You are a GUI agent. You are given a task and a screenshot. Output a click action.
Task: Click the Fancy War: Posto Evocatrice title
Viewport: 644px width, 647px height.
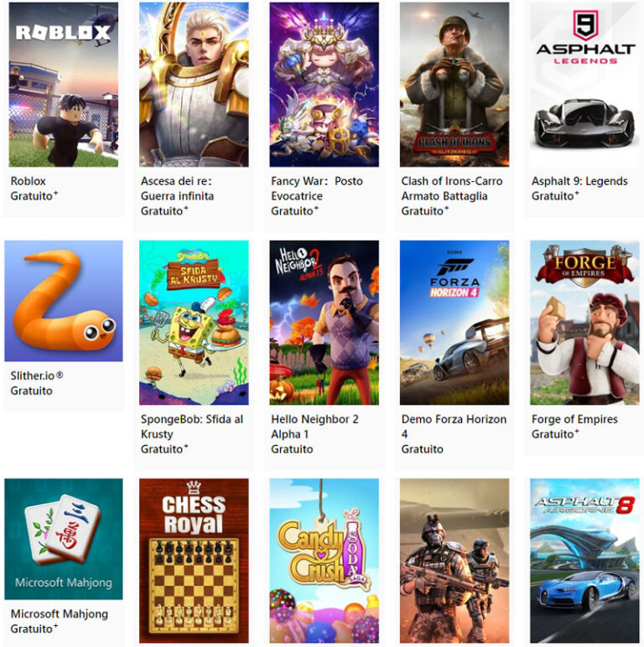pyautogui.click(x=317, y=189)
